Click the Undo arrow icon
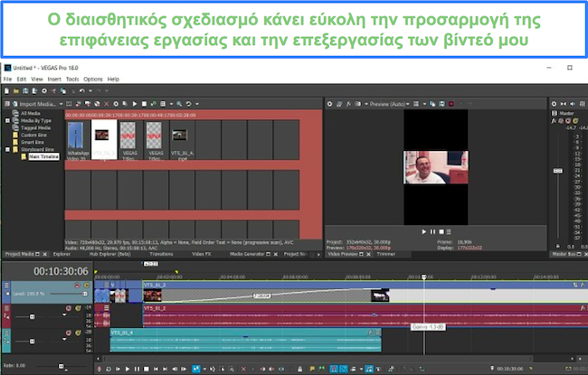This screenshot has height=375, width=588. pos(82,91)
